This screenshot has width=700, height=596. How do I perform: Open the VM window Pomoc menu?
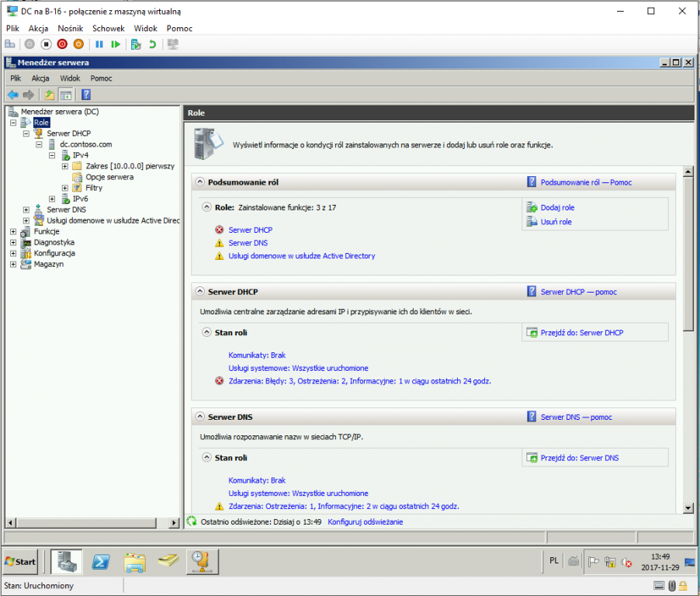[179, 28]
